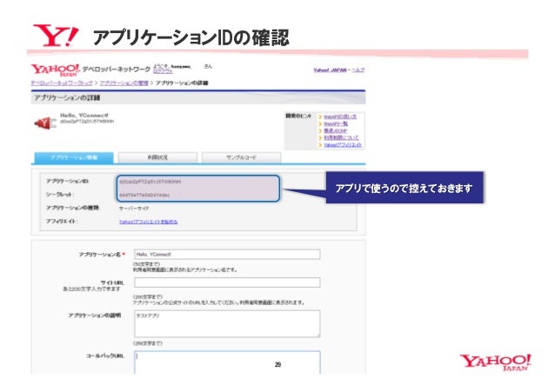Click the Yahoo!アフィリエイトを始める link
The image size is (555, 392).
148,222
